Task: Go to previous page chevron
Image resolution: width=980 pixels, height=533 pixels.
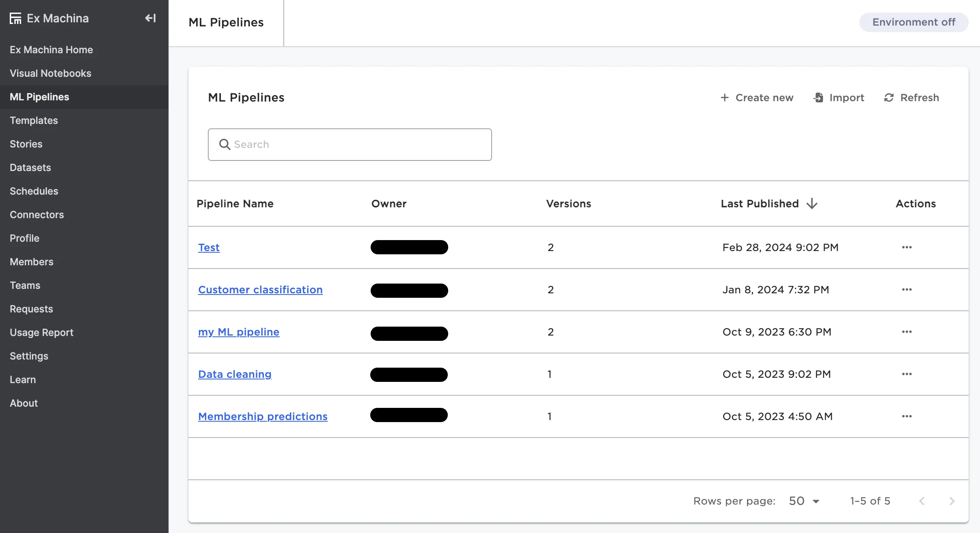Action: (922, 501)
